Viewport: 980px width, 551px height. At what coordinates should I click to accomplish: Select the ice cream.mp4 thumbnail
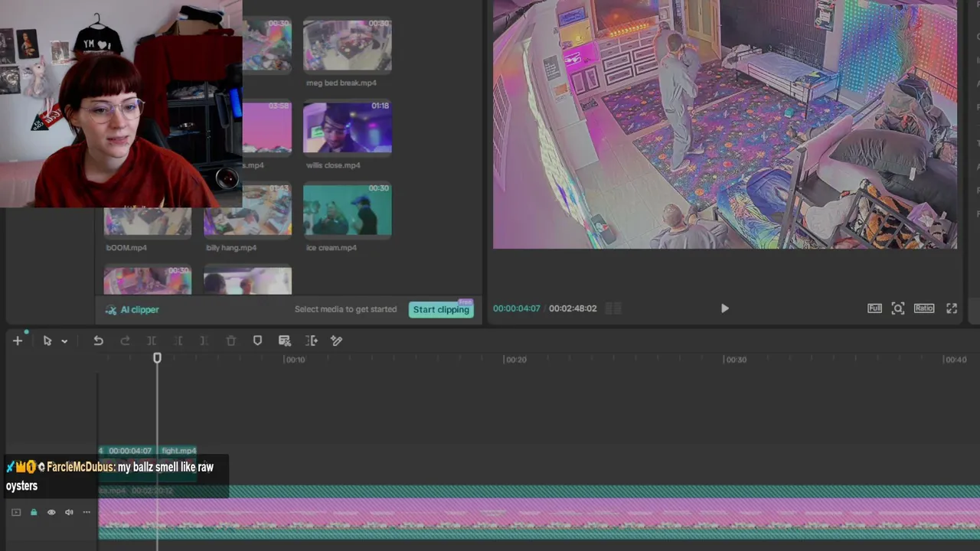click(348, 210)
